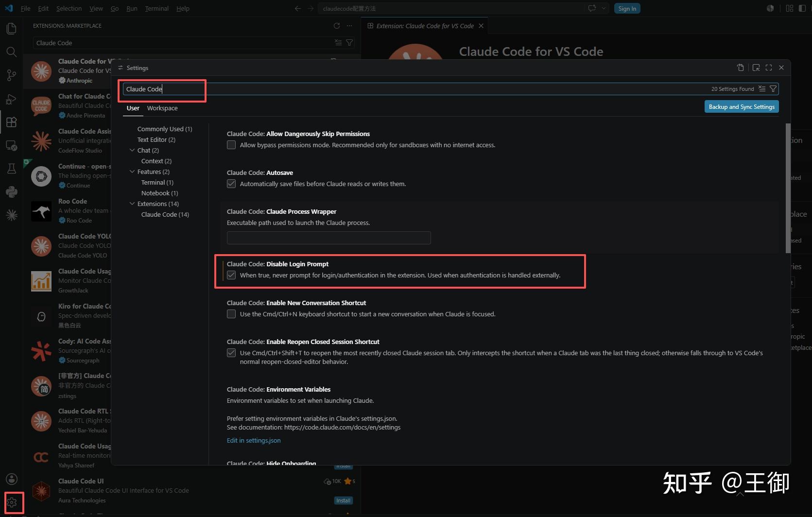
Task: Open Source Control view in activity bar
Action: click(x=12, y=75)
